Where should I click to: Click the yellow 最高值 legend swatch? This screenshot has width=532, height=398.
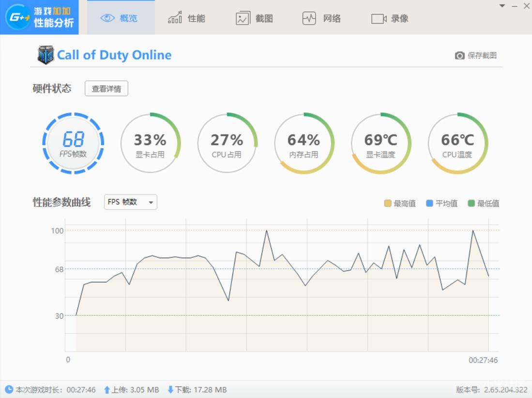(388, 203)
